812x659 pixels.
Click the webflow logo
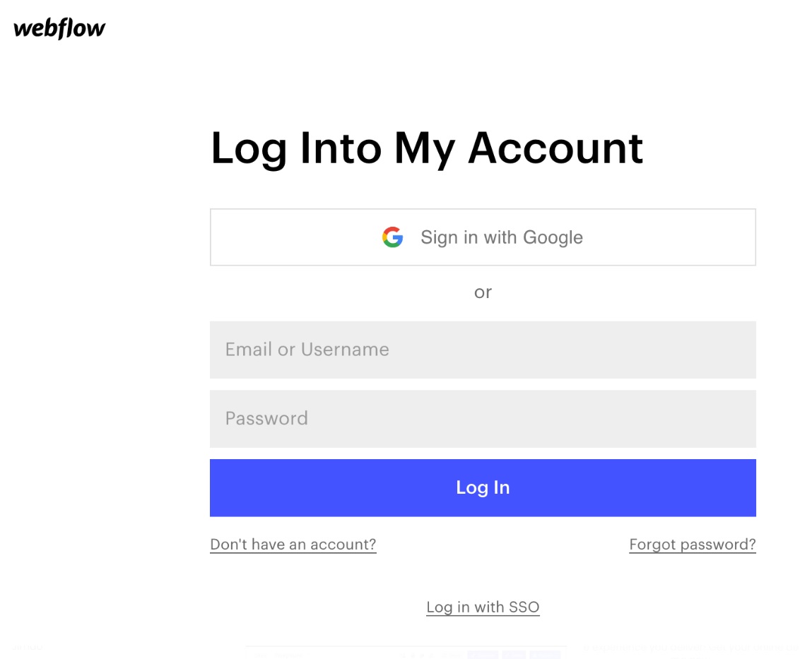[59, 28]
